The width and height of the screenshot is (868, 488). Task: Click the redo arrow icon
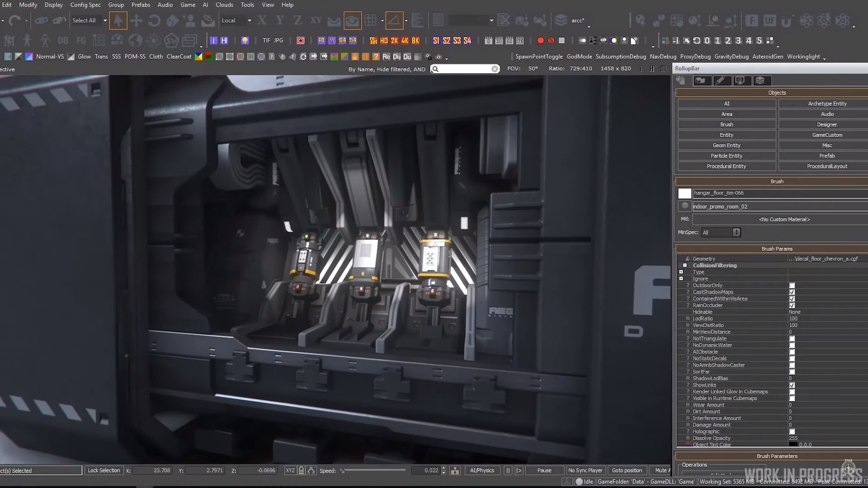click(x=14, y=20)
